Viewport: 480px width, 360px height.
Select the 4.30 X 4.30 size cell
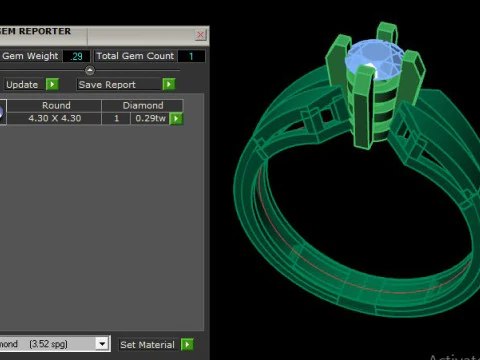pos(54,118)
